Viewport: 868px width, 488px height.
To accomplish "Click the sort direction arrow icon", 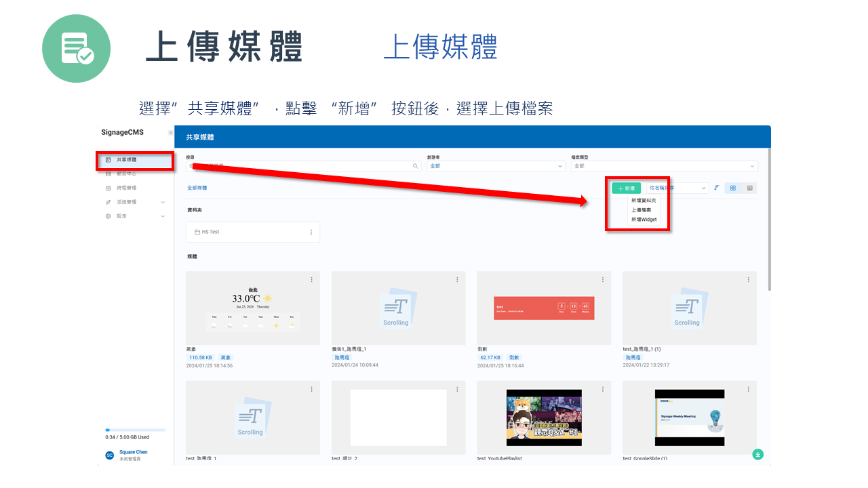I will click(716, 188).
